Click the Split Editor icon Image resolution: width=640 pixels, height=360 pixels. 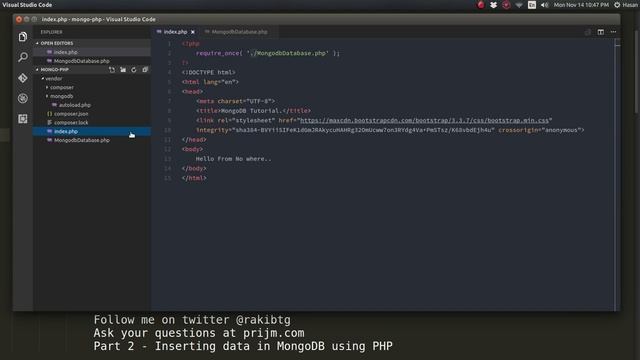[601, 32]
